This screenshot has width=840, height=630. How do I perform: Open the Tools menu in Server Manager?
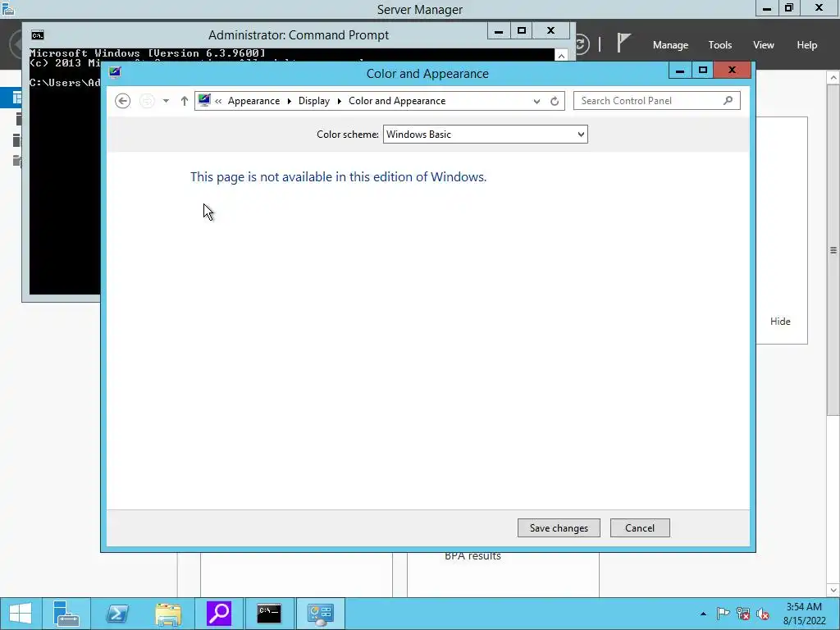coord(720,45)
